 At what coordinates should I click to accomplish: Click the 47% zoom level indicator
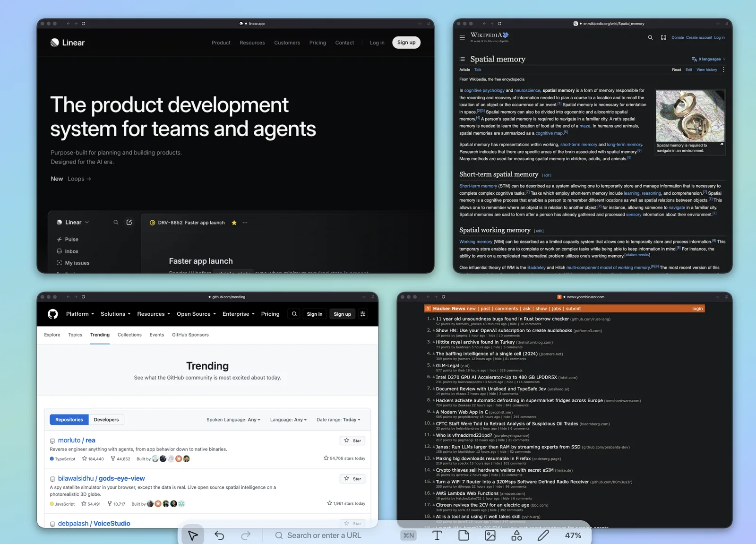pos(573,535)
